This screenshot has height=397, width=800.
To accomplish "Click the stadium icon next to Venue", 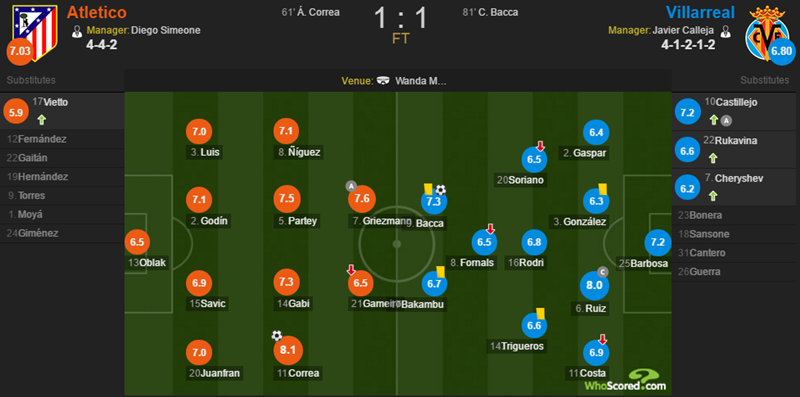I will pos(383,81).
